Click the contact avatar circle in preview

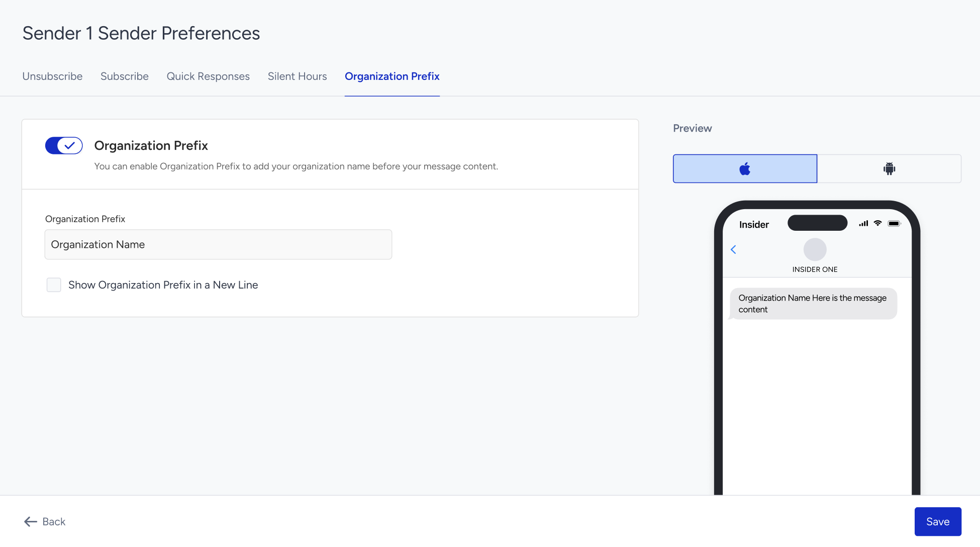(815, 249)
